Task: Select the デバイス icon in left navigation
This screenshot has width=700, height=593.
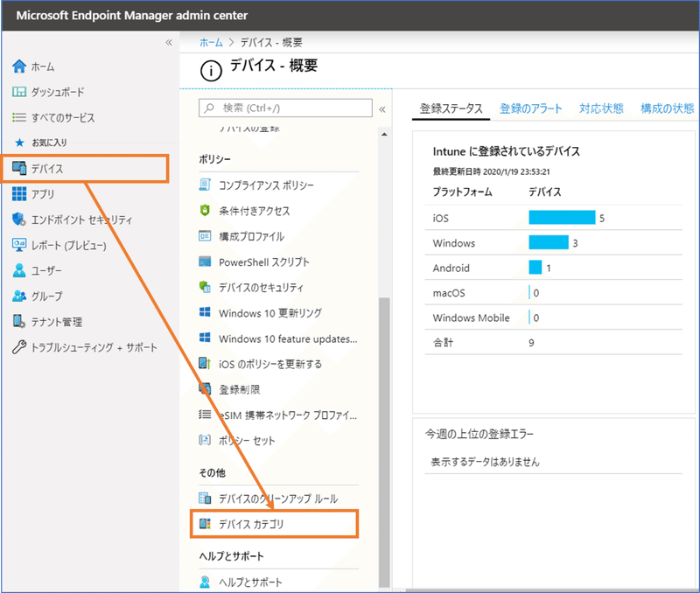Action: coord(18,168)
